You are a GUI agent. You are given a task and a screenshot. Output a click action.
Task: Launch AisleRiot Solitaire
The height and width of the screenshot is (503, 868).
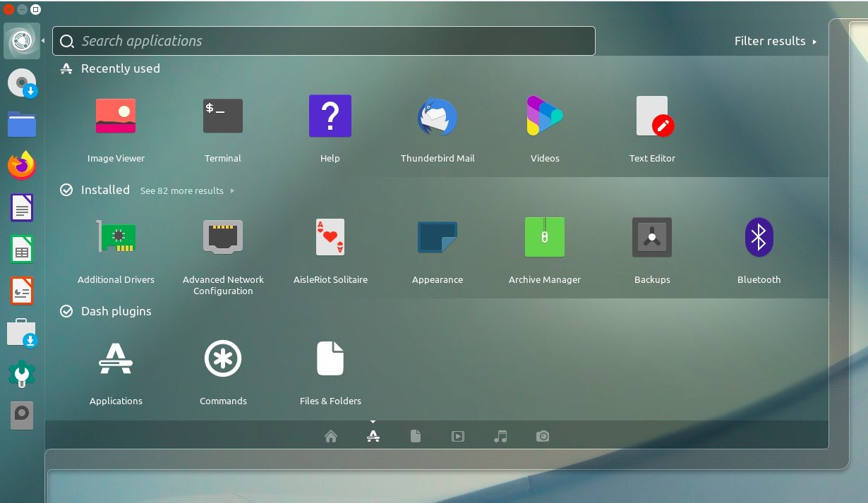click(x=330, y=237)
